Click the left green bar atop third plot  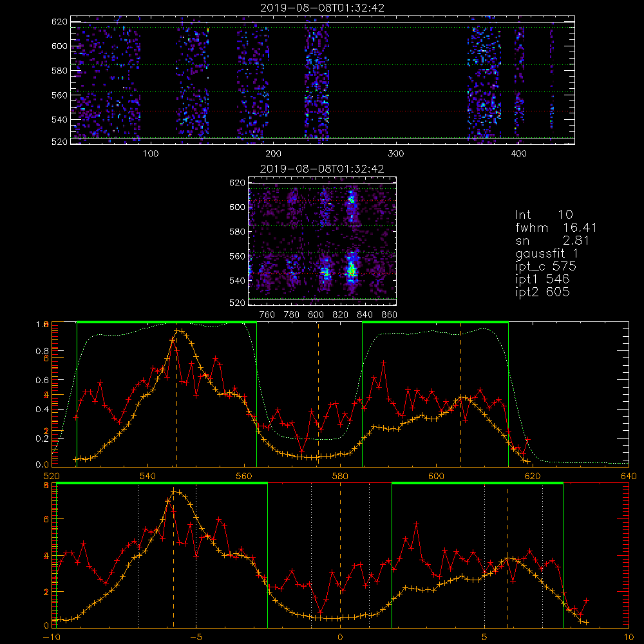tap(167, 322)
